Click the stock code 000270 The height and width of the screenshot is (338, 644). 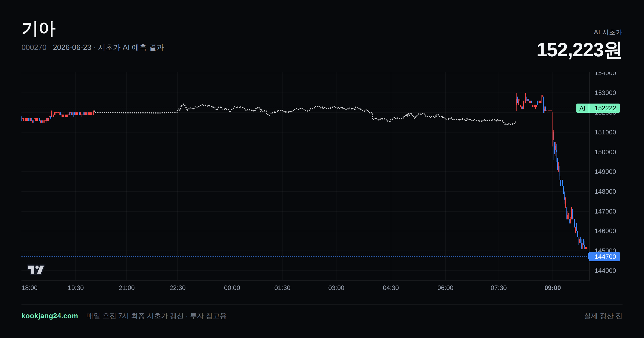34,47
